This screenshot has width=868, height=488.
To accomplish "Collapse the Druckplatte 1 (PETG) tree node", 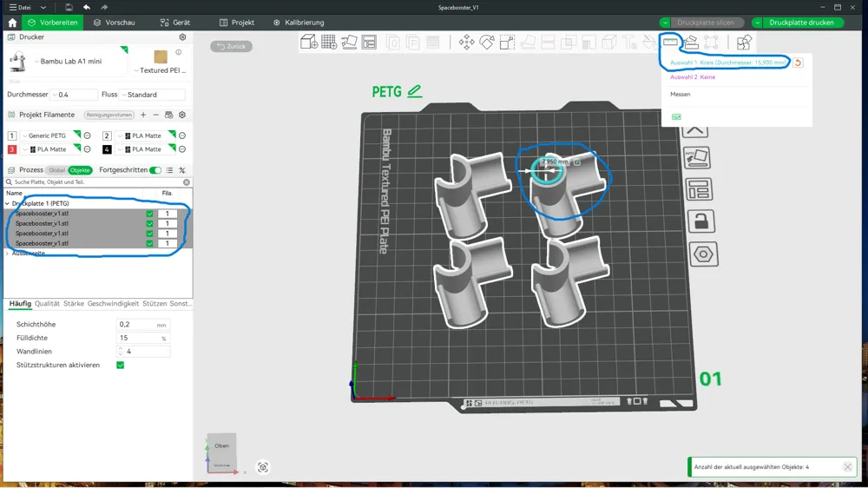I will pos(8,204).
